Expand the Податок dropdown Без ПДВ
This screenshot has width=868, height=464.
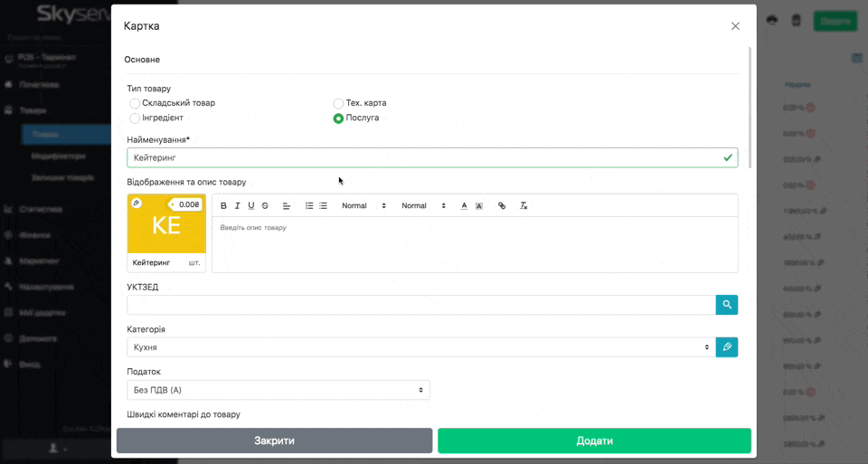[x=278, y=390]
